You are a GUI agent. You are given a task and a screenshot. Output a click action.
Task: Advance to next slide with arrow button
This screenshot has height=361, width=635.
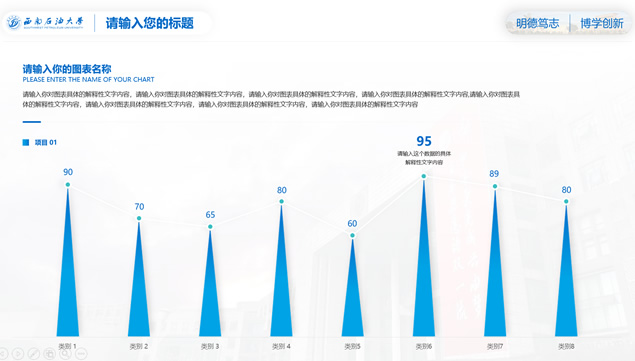click(18, 354)
